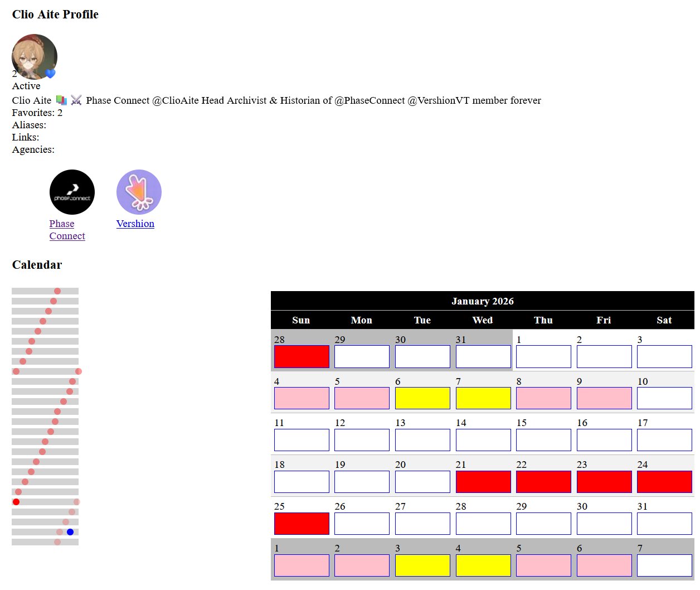
Task: Select the cell for January 30
Action: [604, 524]
